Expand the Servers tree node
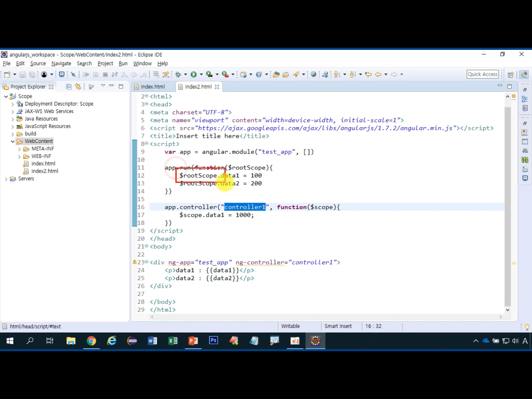The height and width of the screenshot is (399, 532). [6, 179]
